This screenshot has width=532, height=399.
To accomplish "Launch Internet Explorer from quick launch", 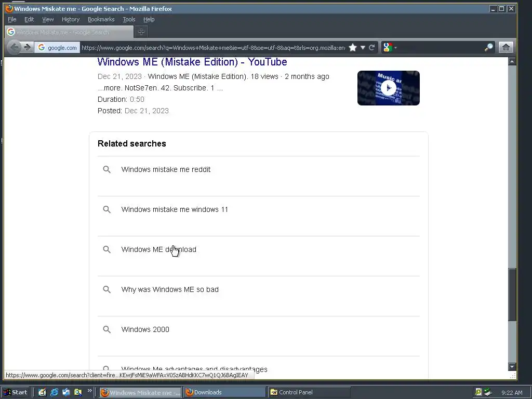I will click(54, 392).
